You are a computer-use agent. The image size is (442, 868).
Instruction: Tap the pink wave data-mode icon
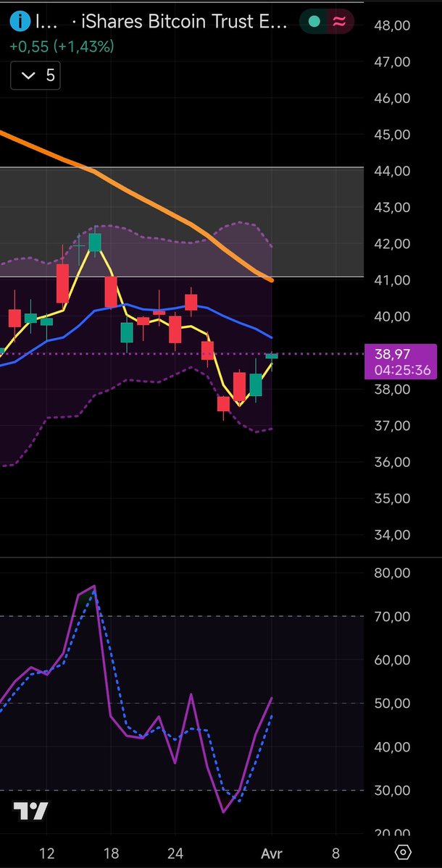point(338,22)
